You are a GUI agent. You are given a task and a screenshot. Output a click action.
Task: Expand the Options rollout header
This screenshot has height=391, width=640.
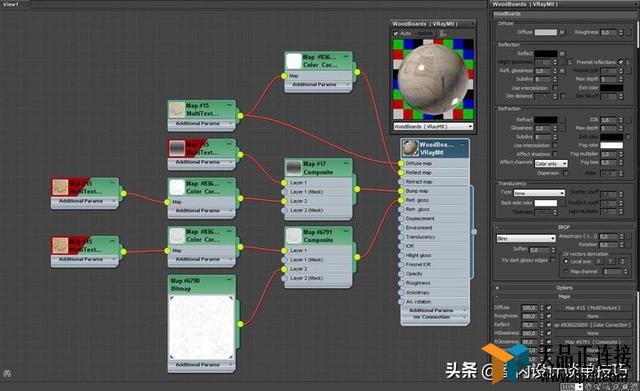point(564,288)
